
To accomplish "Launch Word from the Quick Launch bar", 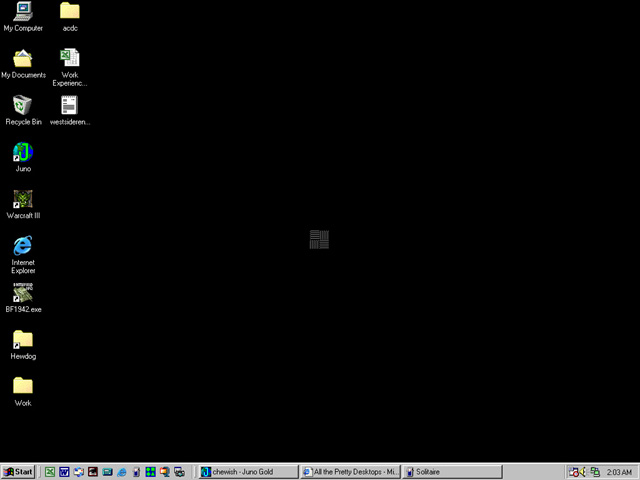I will [x=64, y=471].
